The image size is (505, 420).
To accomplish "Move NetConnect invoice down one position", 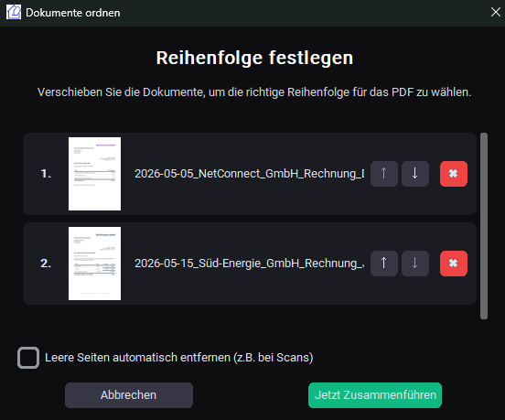I will point(415,174).
